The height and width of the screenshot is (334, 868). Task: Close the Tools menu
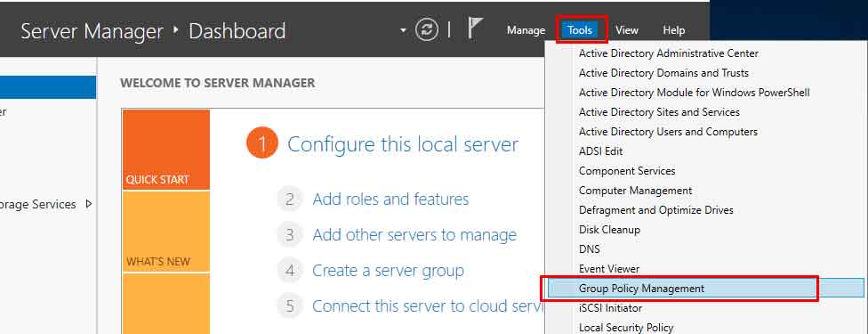pos(580,30)
